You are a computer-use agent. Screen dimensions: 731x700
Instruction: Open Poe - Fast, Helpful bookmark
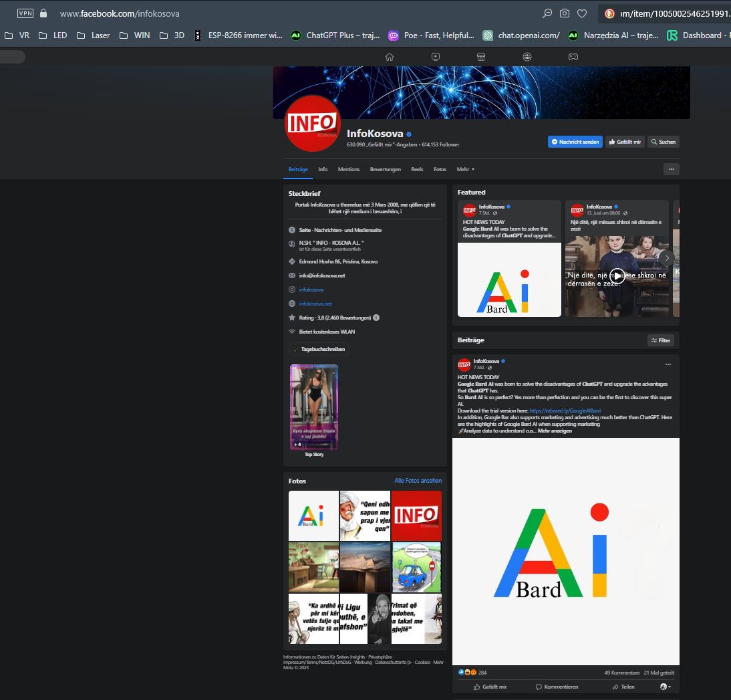(x=432, y=35)
